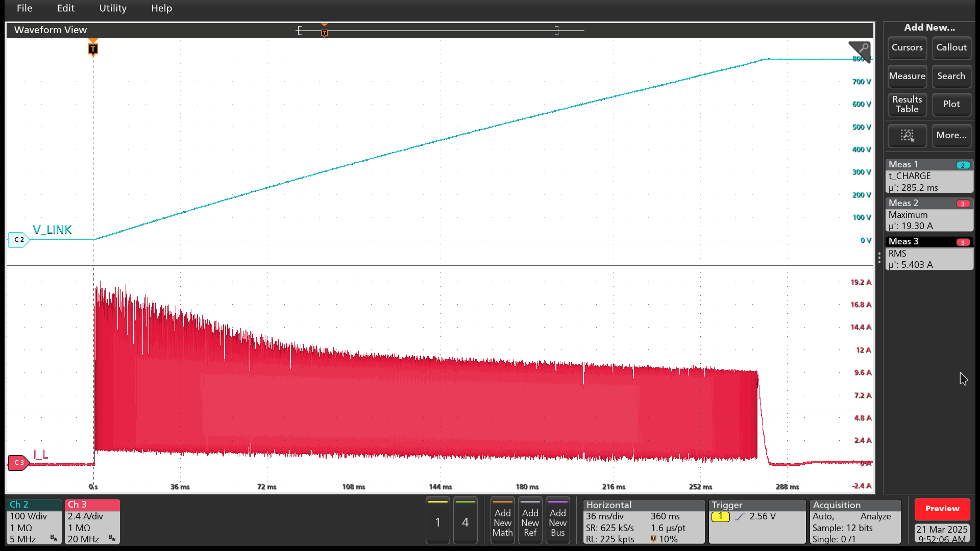Screen dimensions: 980x551
Task: Click Meas 1 channel 2 source badge
Action: coord(963,165)
